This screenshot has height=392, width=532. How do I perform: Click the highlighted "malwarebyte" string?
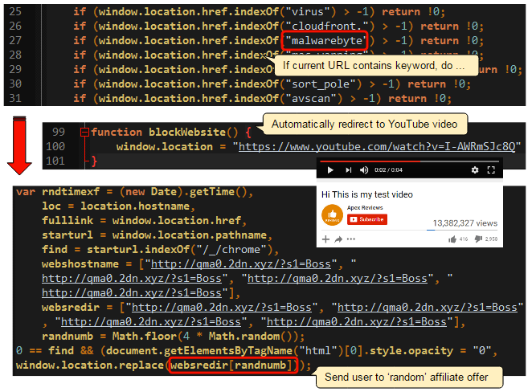tap(325, 40)
